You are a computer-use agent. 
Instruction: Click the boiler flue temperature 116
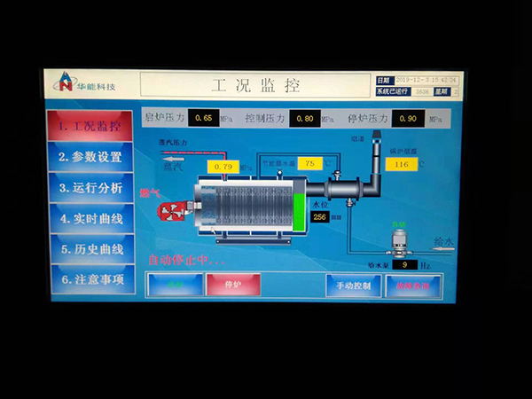click(402, 164)
